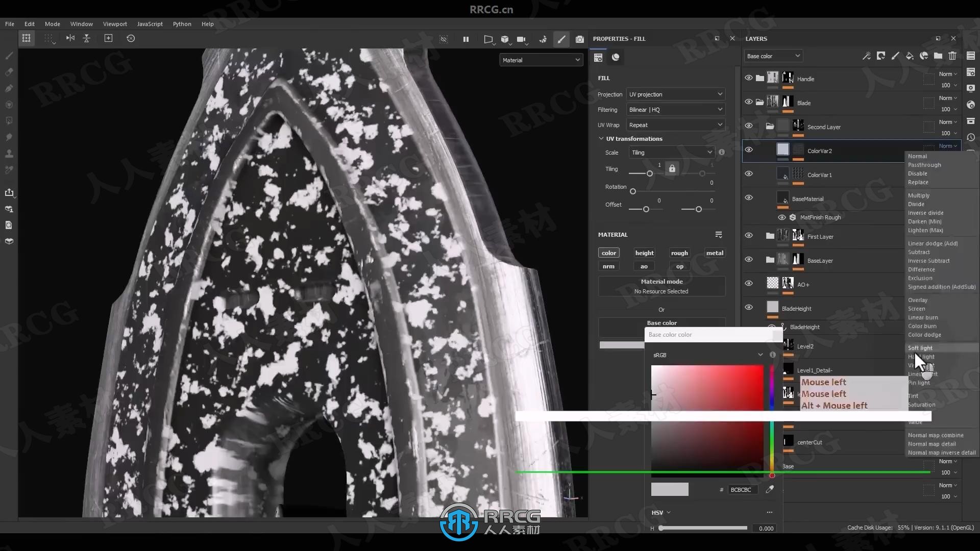Open the history panel clock icon
The height and width of the screenshot is (551, 980).
coord(971,137)
